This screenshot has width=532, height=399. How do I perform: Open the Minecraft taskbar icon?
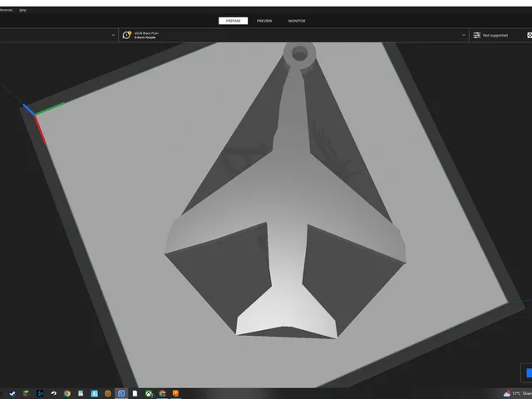pos(26,393)
